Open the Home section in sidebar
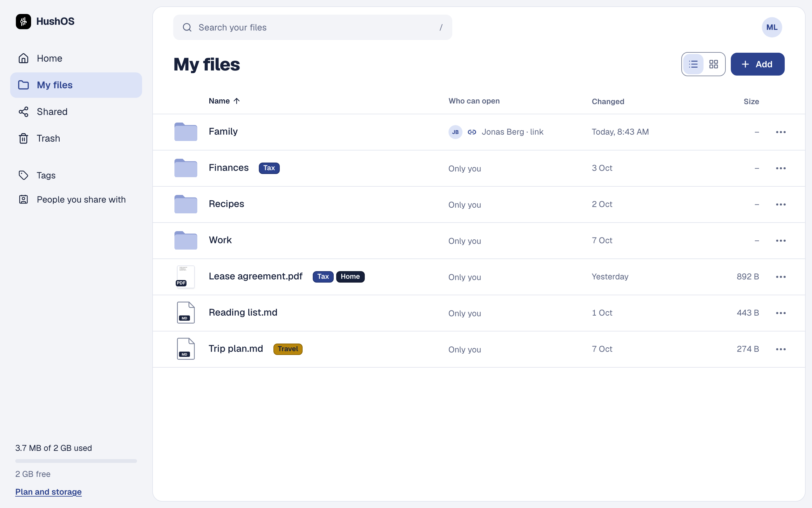812x508 pixels. (76, 58)
